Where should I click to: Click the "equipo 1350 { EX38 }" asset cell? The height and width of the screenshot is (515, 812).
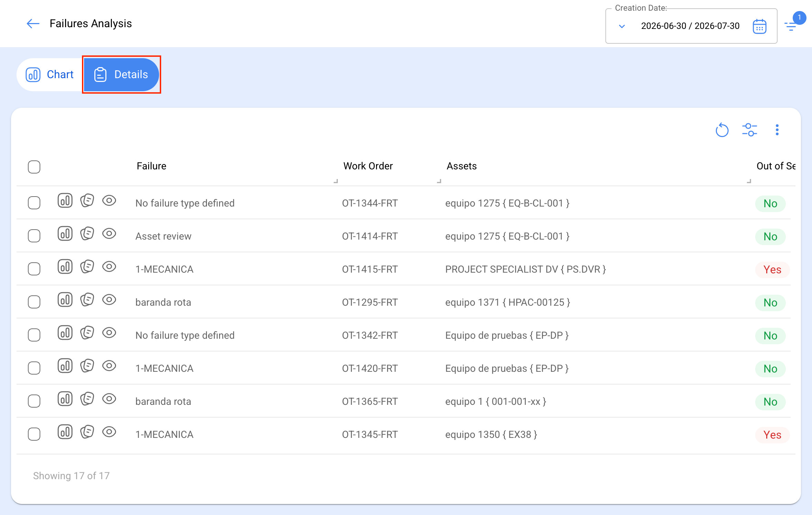(x=491, y=434)
